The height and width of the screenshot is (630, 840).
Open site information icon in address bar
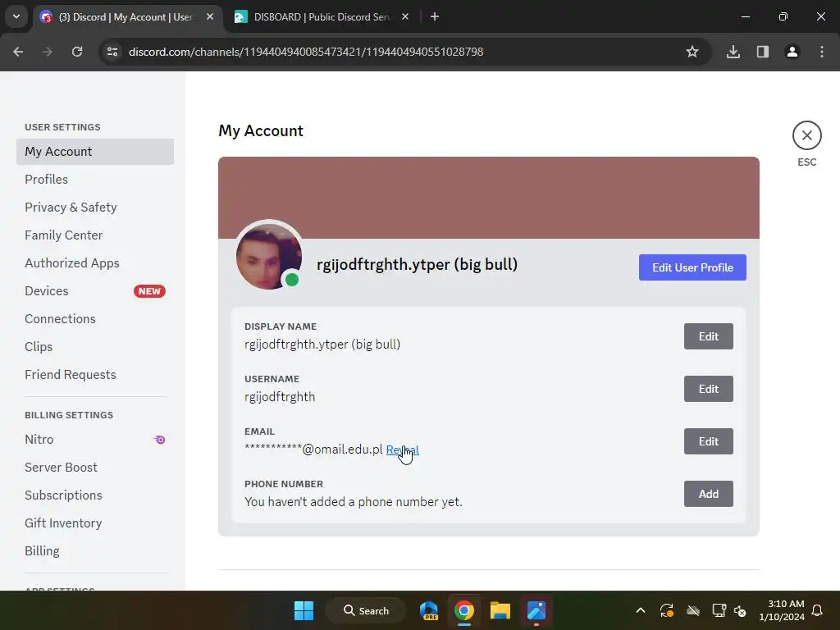112,52
